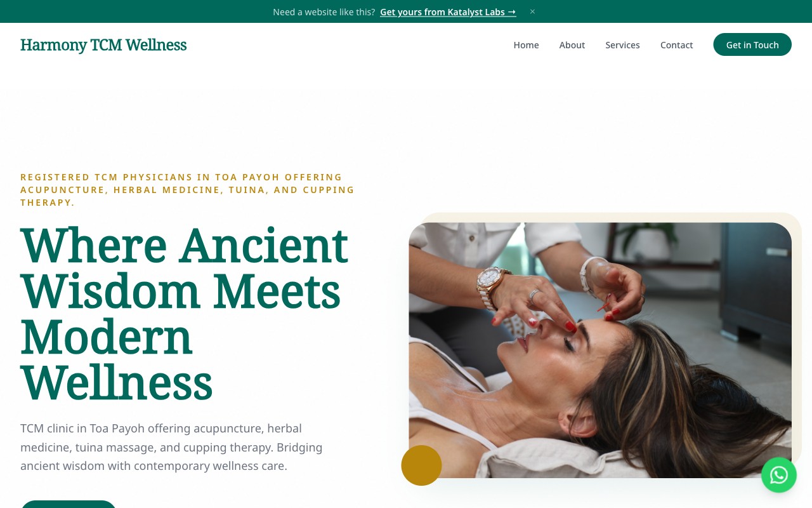Click the Get in Touch button

(752, 44)
